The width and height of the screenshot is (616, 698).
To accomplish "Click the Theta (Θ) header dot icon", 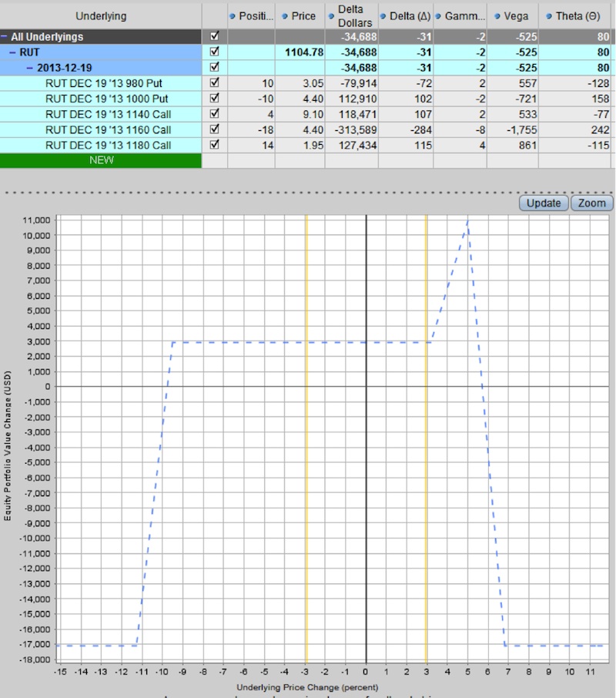I will [x=549, y=16].
